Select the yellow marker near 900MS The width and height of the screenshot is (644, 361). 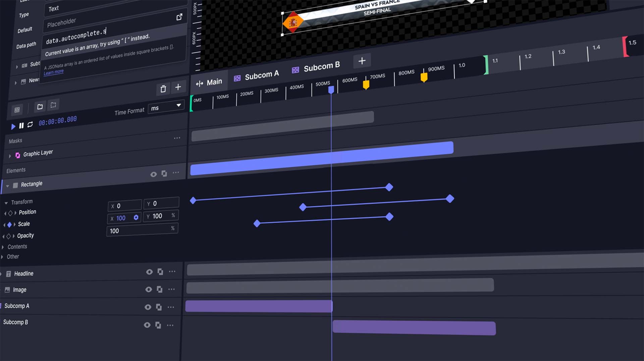pos(424,78)
